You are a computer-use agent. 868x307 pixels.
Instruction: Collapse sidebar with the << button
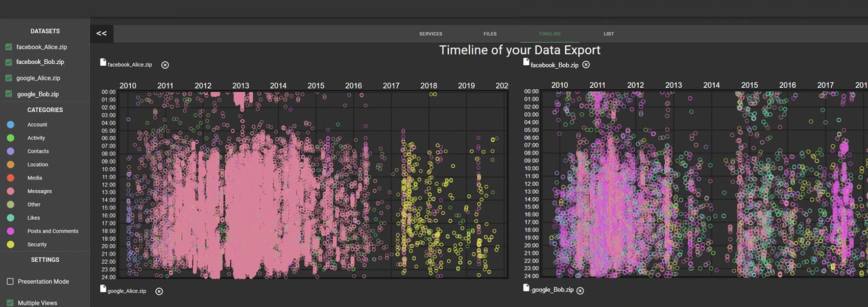click(102, 34)
